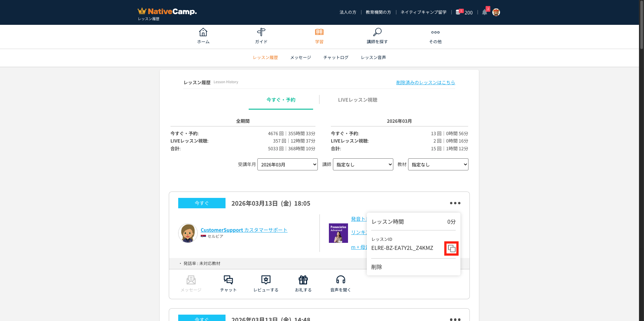Open the 受講年月 month dropdown
Image resolution: width=644 pixels, height=321 pixels.
click(x=287, y=164)
